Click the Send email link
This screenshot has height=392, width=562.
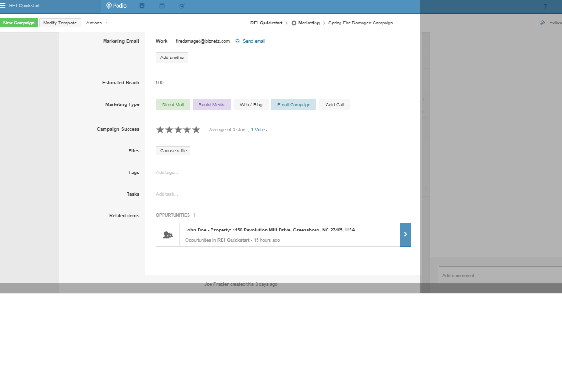[253, 41]
